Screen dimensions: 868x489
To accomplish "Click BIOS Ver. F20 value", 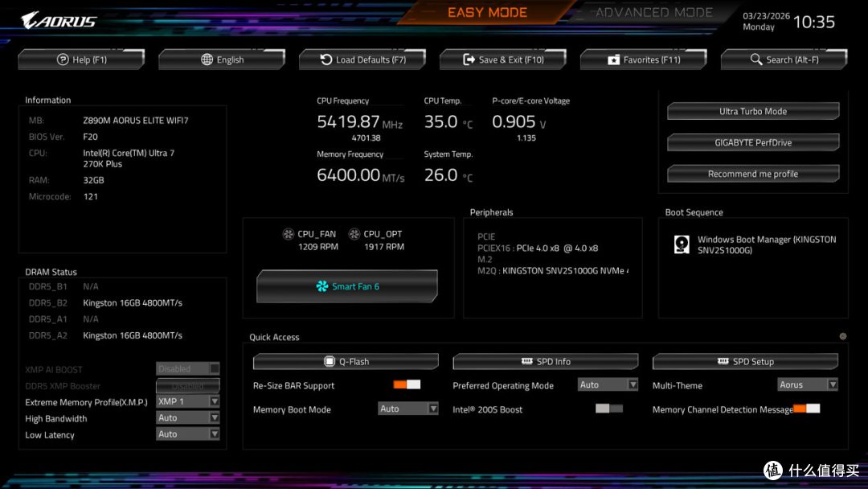I will coord(90,137).
